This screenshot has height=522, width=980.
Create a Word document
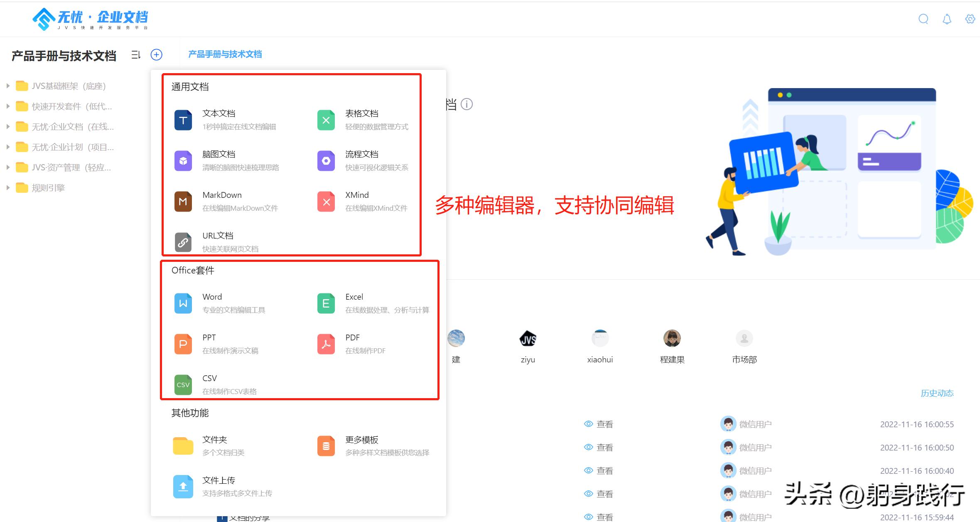[x=219, y=303]
